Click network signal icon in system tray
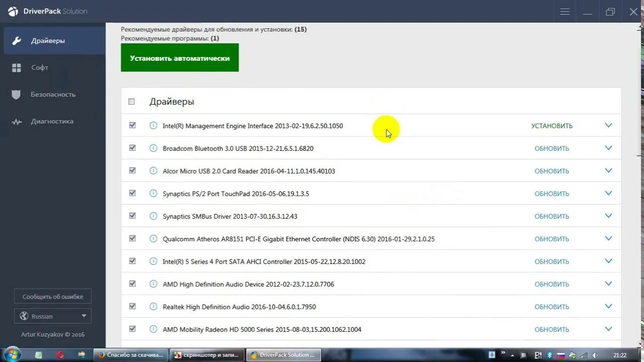Viewport: 644px width, 362px height. [584, 355]
